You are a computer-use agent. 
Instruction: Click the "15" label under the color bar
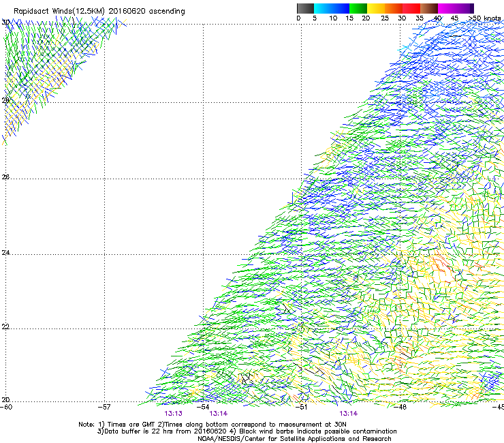(x=349, y=18)
